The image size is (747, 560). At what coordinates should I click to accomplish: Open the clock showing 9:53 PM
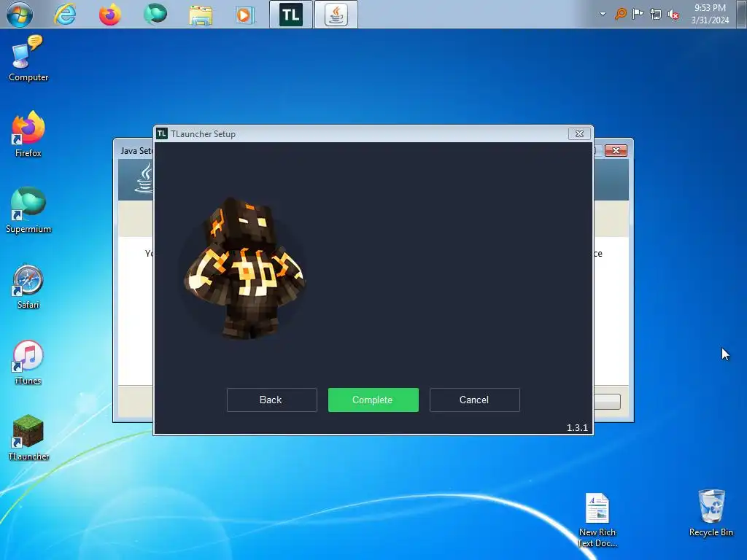coord(710,14)
